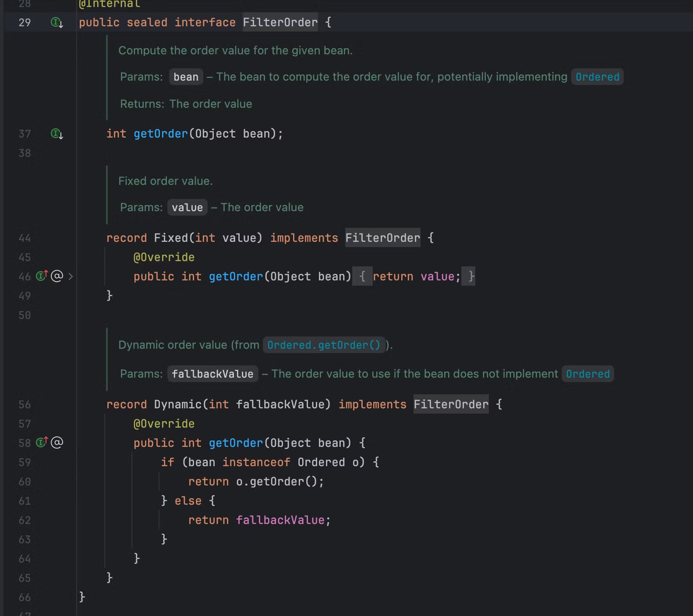Click the @ annotation gutter icon on line 58
The image size is (693, 616).
pyautogui.click(x=57, y=443)
